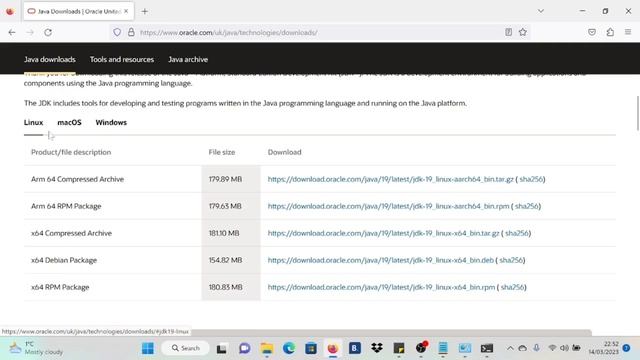The width and height of the screenshot is (640, 360).
Task: Open the terminal app on the taskbar
Action: [x=487, y=348]
